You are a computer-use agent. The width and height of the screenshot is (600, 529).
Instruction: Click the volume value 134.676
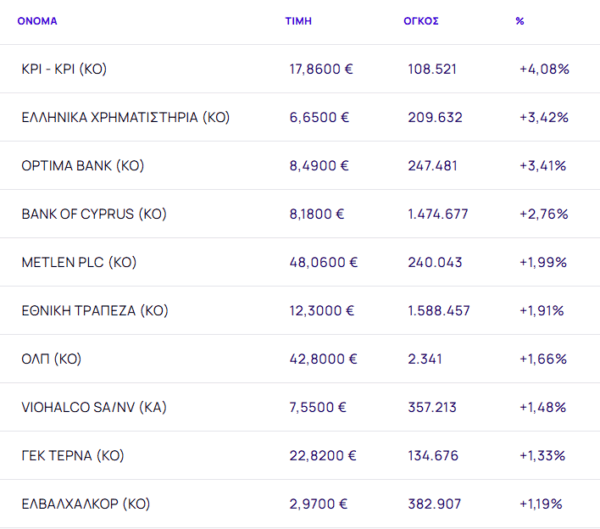(x=433, y=456)
